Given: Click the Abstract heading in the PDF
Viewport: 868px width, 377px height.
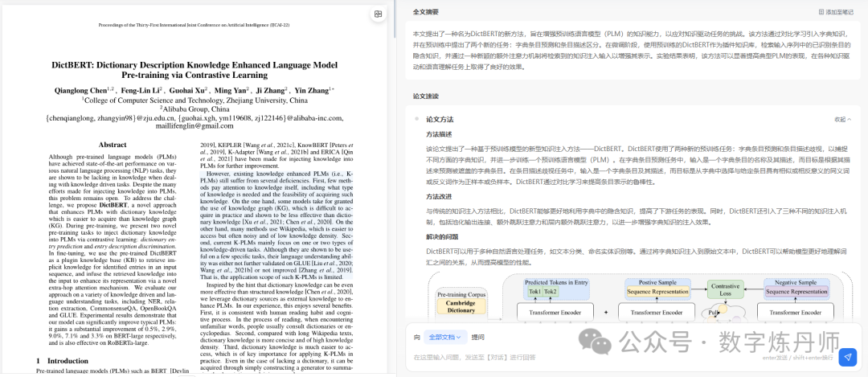Looking at the screenshot, I should tap(113, 145).
